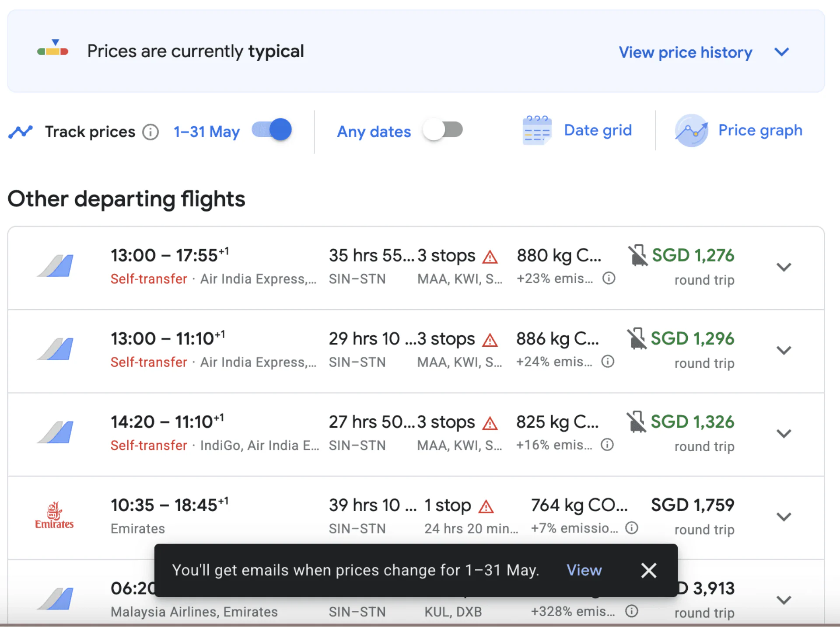Expand the Emirates SGD 1,759 flight details

(784, 517)
